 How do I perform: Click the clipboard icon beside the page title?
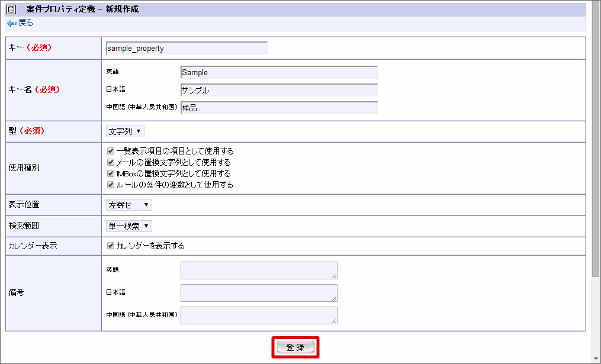click(11, 9)
